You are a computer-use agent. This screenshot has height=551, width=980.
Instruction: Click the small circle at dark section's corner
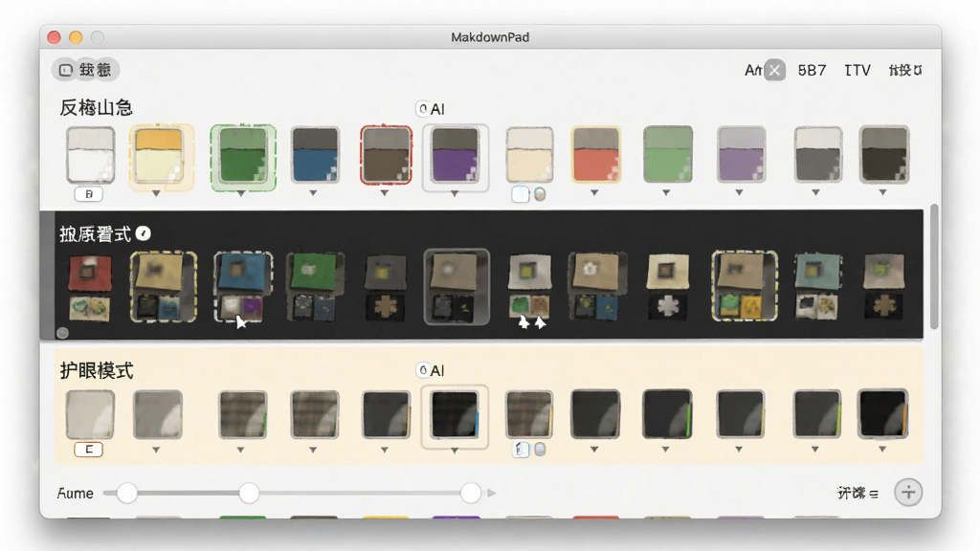pos(62,333)
